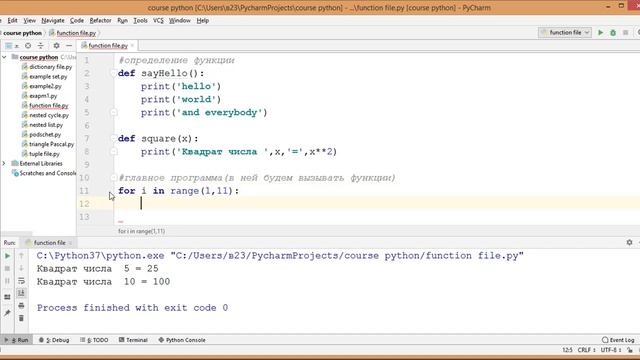640x360 pixels.
Task: Open Project panel settings gear
Action: tap(56, 46)
